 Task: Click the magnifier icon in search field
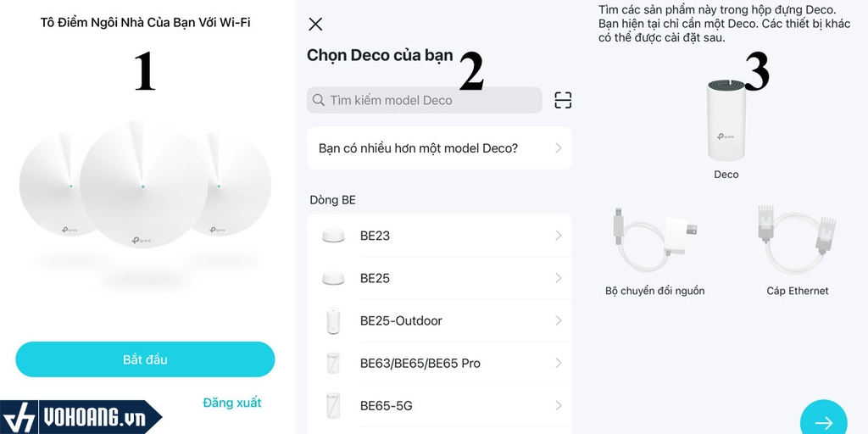319,100
